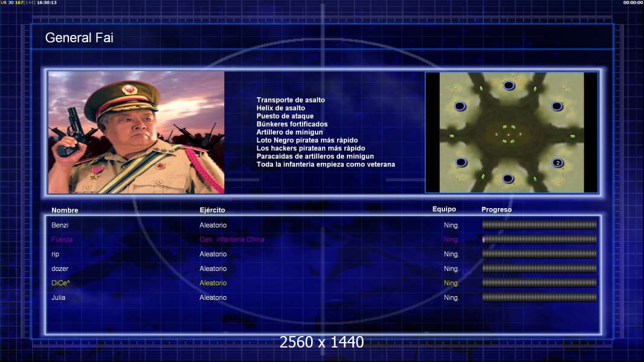
Task: Choose the lower-left unnumbered start position marker
Action: click(461, 162)
